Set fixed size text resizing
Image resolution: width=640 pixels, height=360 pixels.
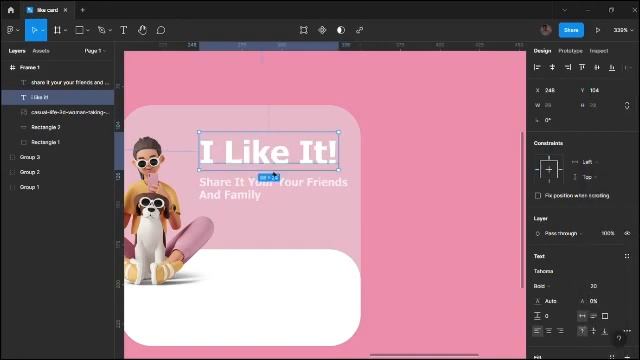click(x=605, y=316)
